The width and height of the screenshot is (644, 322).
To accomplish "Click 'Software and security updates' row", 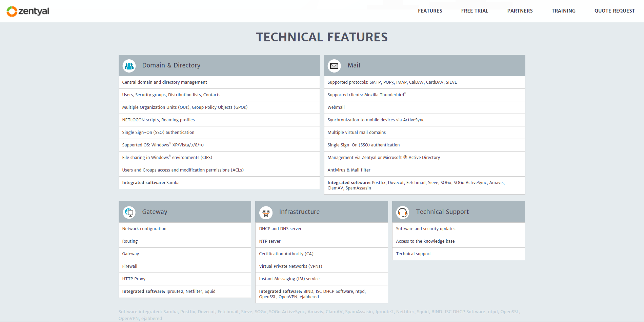I will (459, 229).
